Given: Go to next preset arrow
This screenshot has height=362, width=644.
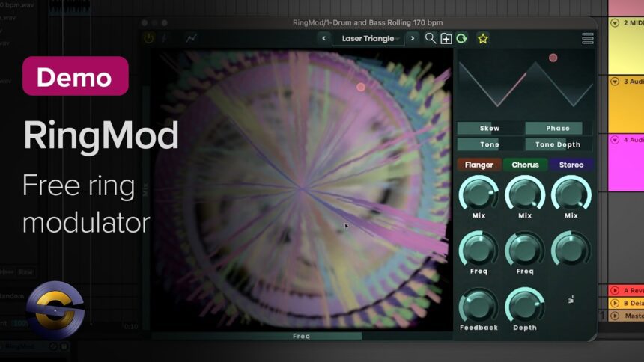Looking at the screenshot, I should coord(413,38).
